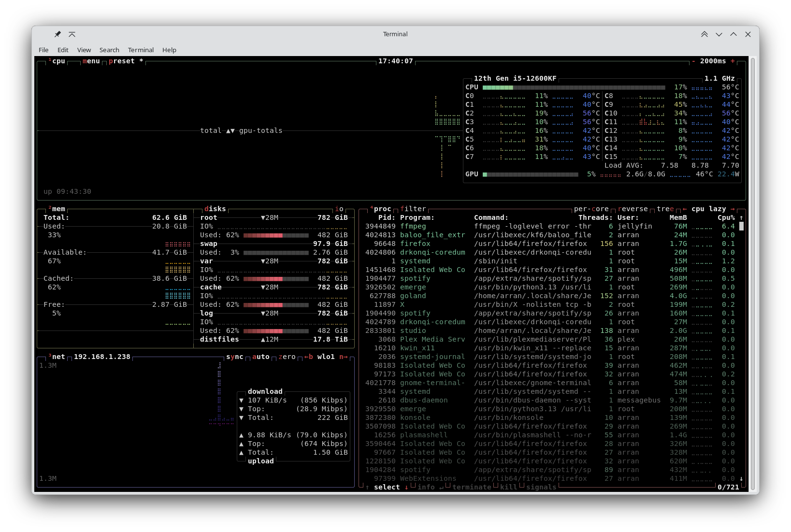The height and width of the screenshot is (532, 791).
Task: Select the konsole process row
Action: click(x=550, y=418)
